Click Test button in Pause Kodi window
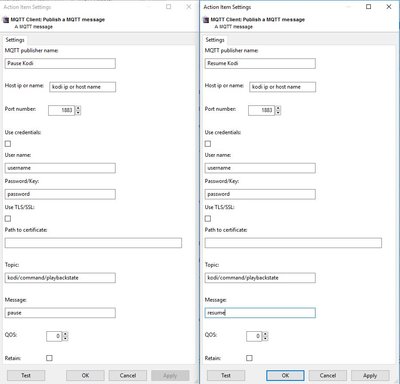This screenshot has width=400, height=384. coord(26,376)
